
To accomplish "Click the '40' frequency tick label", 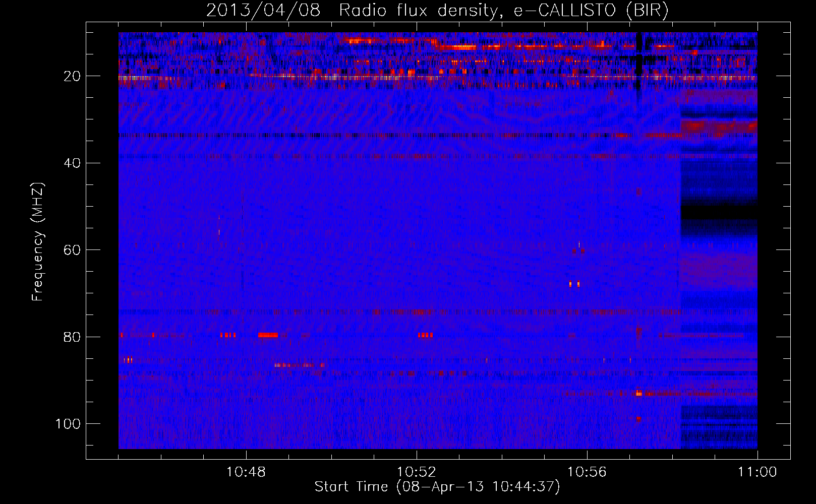I will click(72, 163).
